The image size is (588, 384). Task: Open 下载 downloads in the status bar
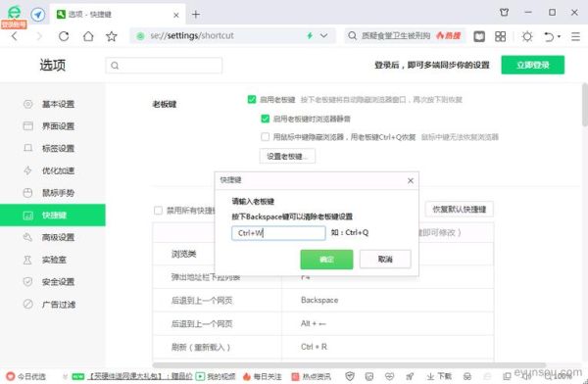[439, 376]
